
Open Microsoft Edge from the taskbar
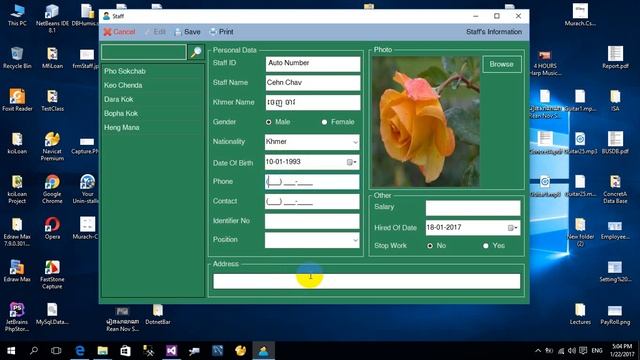click(x=80, y=351)
